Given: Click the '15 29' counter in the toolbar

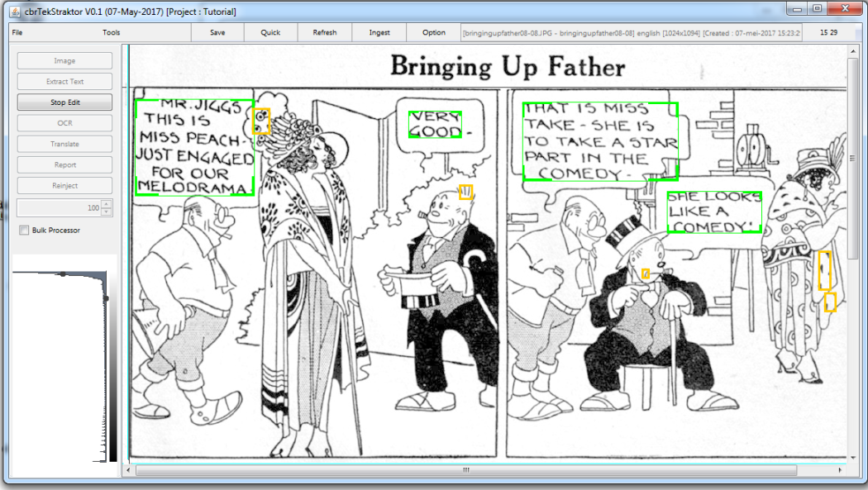Looking at the screenshot, I should pyautogui.click(x=828, y=32).
